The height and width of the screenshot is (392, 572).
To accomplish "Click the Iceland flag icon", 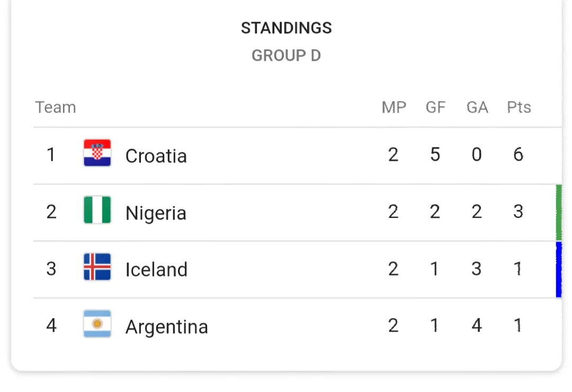I will coord(97,267).
